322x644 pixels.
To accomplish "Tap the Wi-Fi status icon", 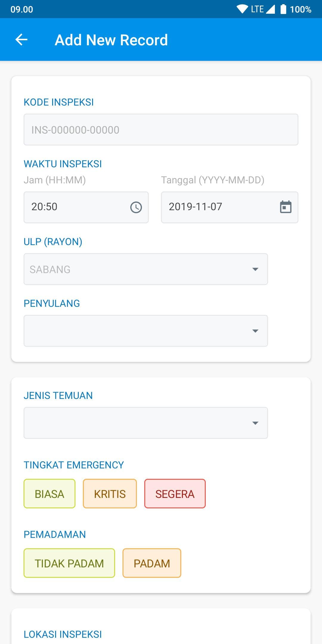I will click(x=242, y=9).
